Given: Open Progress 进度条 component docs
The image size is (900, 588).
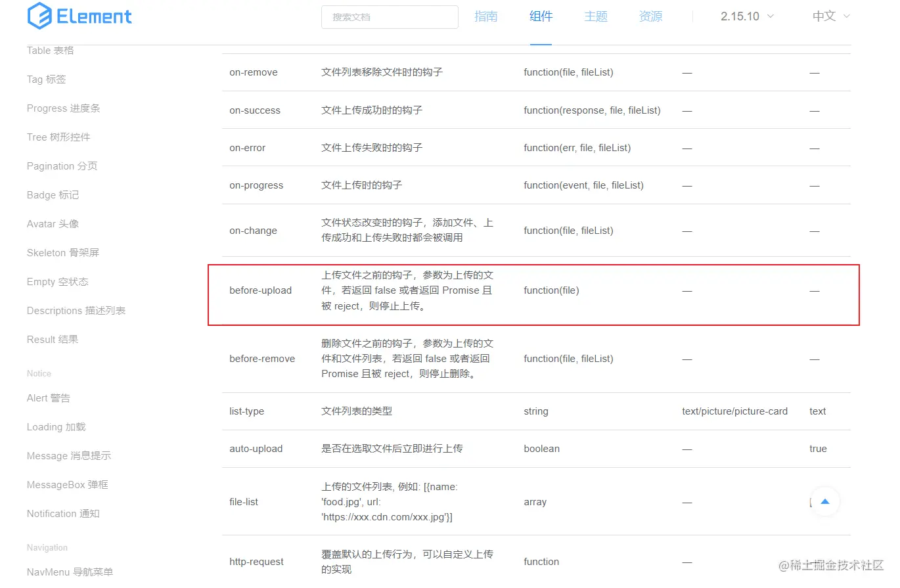Looking at the screenshot, I should point(63,108).
